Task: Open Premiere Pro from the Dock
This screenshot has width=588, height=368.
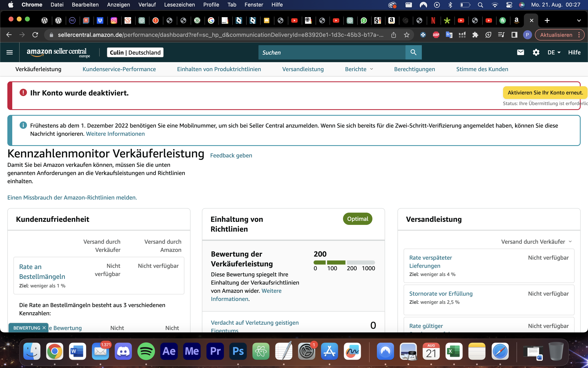Action: tap(215, 351)
